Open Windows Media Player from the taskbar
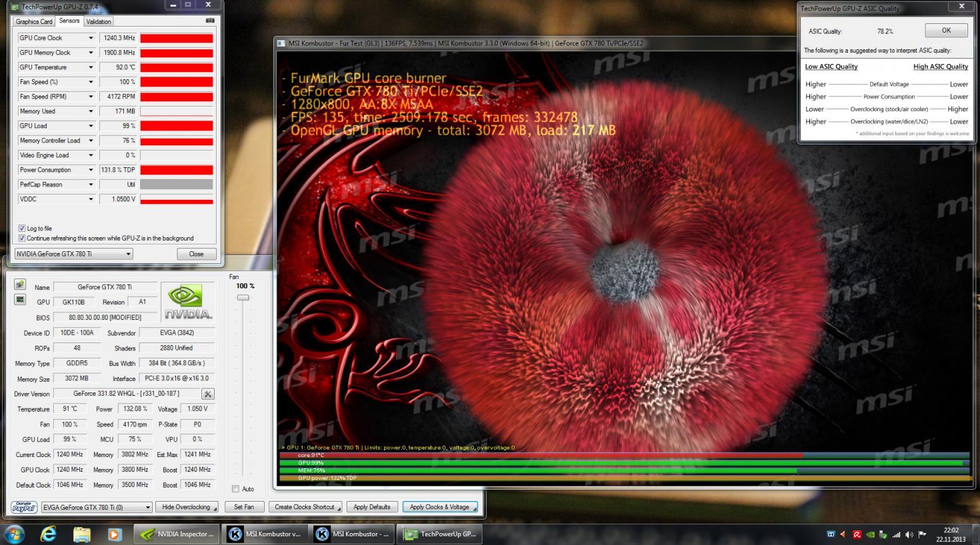 click(x=115, y=534)
